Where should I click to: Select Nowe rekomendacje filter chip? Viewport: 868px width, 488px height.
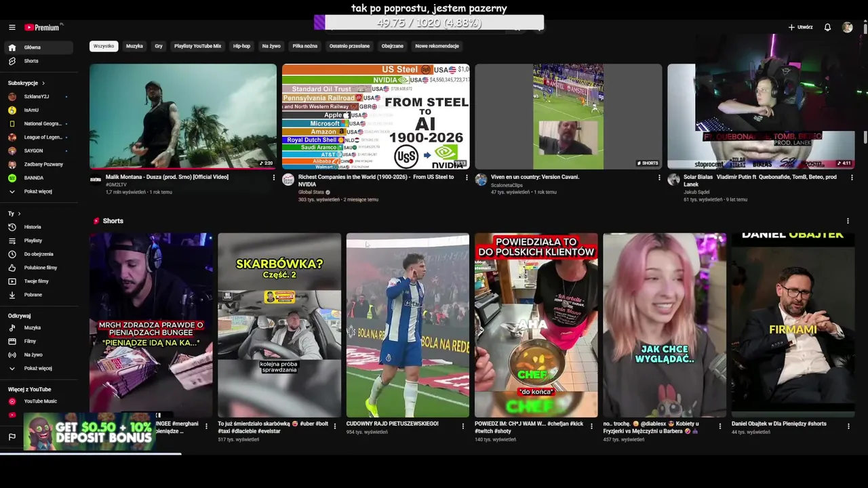[437, 46]
